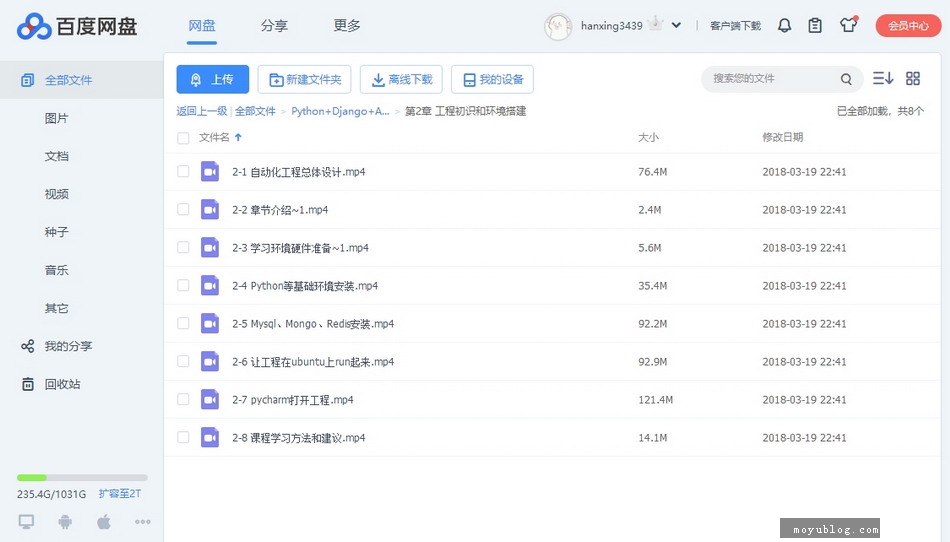Select 种子 category in the sidebar
The image size is (950, 542).
click(x=56, y=232)
